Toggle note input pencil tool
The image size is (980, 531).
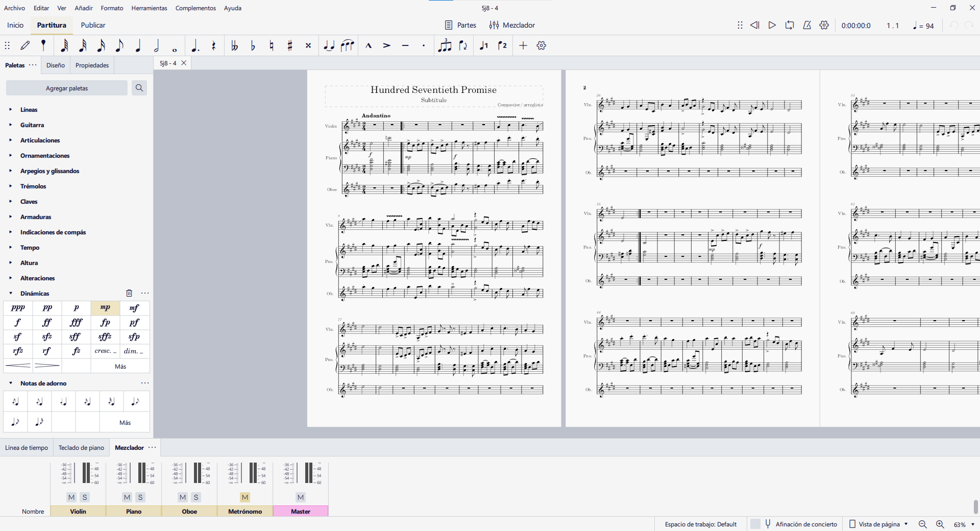(x=25, y=45)
